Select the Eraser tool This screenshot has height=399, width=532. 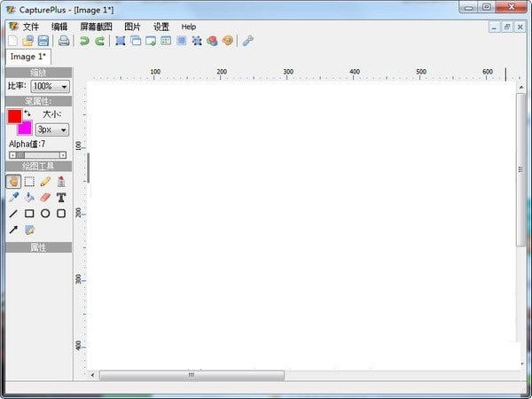coord(45,198)
